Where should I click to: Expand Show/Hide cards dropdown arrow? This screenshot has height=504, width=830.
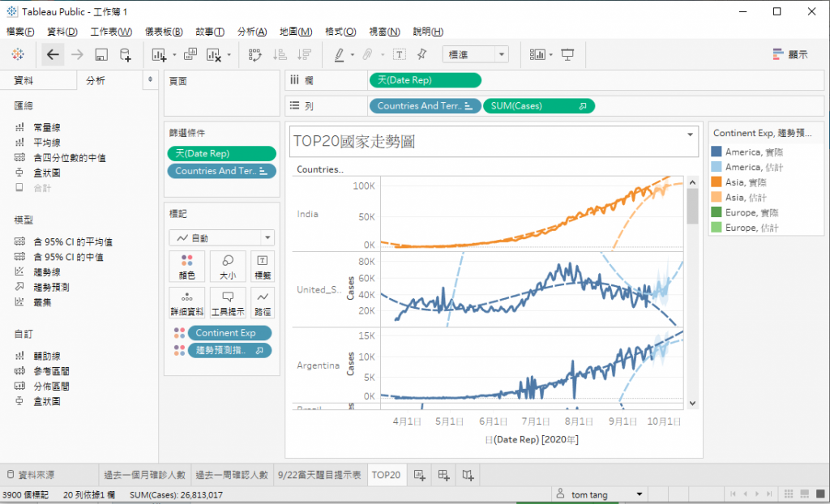pyautogui.click(x=551, y=54)
